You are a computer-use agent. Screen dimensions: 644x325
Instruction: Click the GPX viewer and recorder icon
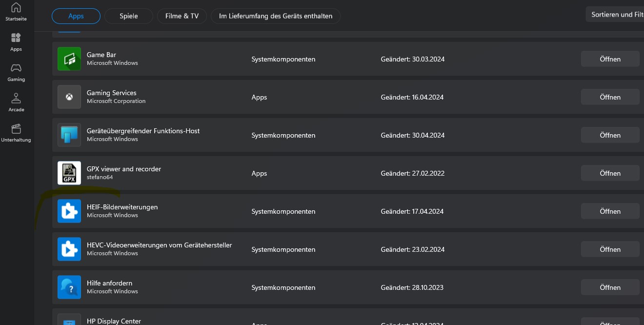pyautogui.click(x=69, y=173)
